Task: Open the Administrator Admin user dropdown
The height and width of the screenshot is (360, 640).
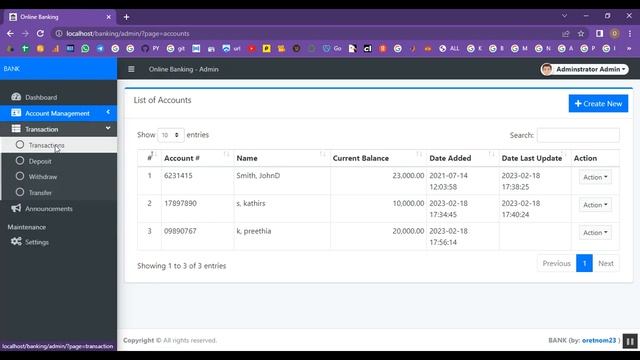Action: [584, 69]
